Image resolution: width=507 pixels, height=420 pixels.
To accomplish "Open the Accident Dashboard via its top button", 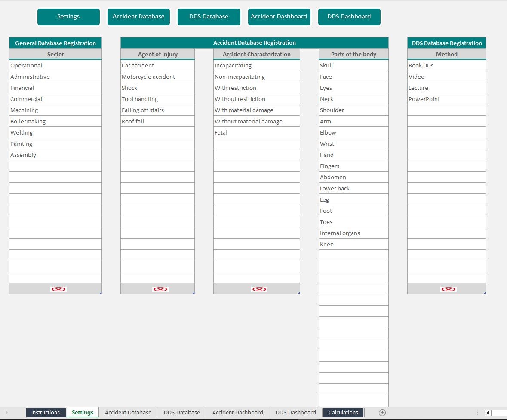I will (x=279, y=17).
